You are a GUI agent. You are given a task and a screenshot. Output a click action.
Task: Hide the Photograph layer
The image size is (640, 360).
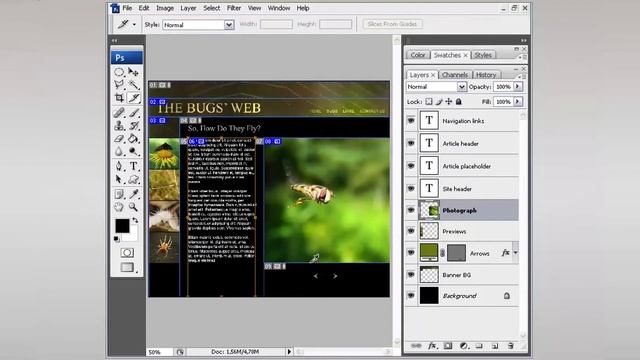click(411, 210)
